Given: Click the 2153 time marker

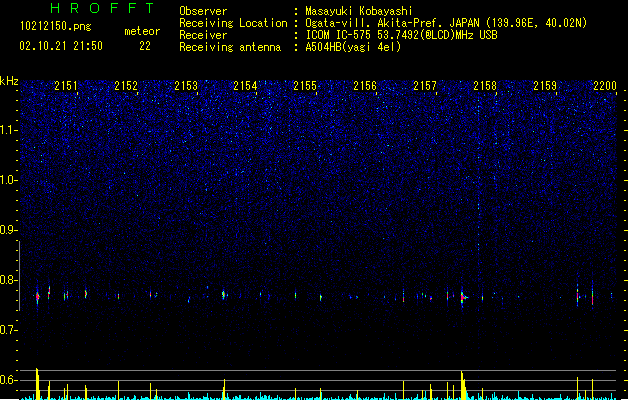Looking at the screenshot, I should 186,86.
